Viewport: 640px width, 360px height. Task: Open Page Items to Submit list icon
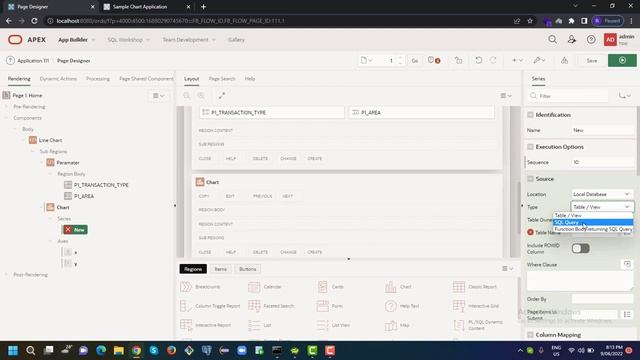[627, 314]
